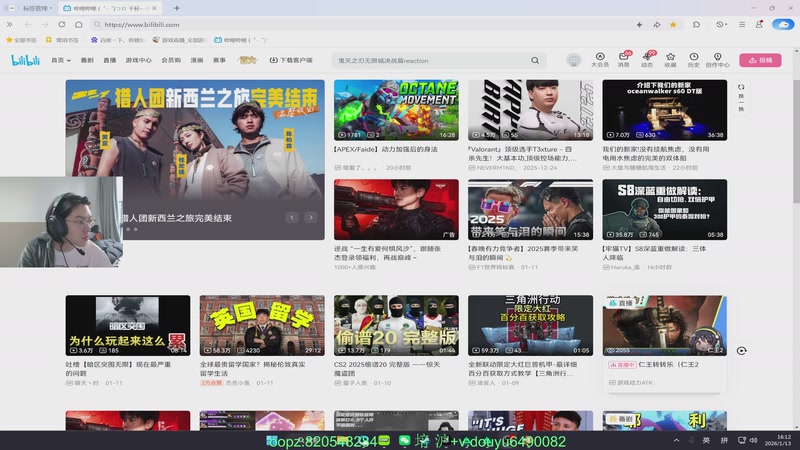Open the 动态 feed icon

pyautogui.click(x=647, y=60)
